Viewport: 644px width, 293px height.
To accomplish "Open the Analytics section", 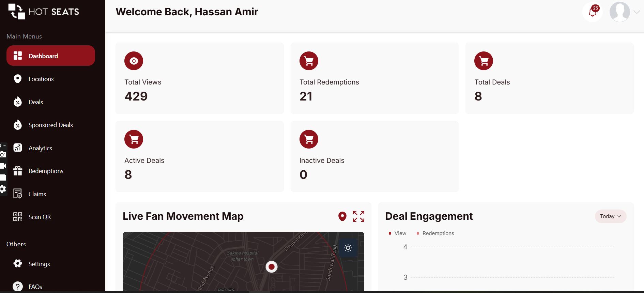I will [40, 148].
